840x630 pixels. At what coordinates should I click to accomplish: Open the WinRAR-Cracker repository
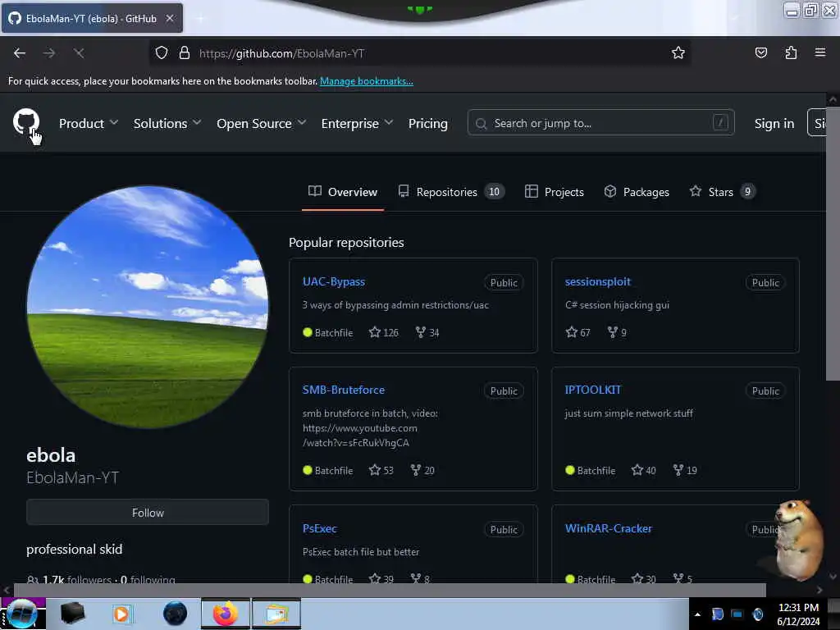(609, 529)
